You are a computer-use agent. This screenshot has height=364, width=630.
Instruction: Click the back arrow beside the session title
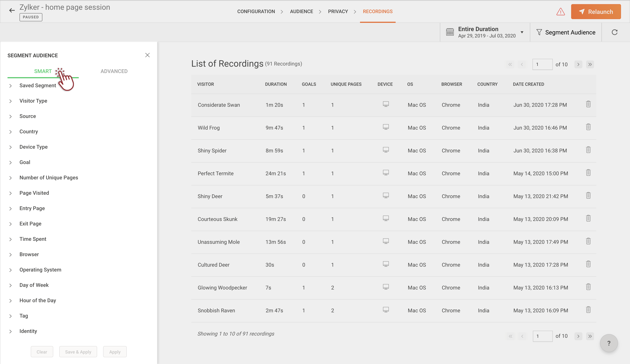click(x=12, y=10)
